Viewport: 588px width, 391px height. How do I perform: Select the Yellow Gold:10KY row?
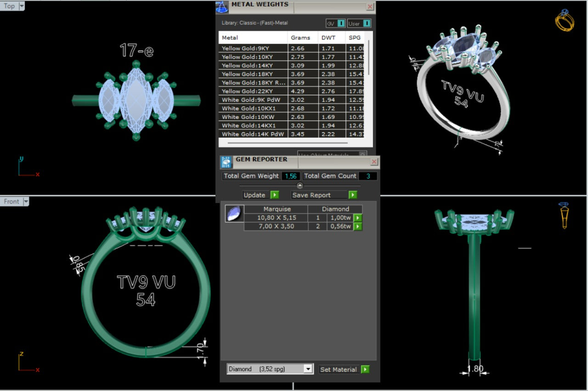(x=292, y=57)
